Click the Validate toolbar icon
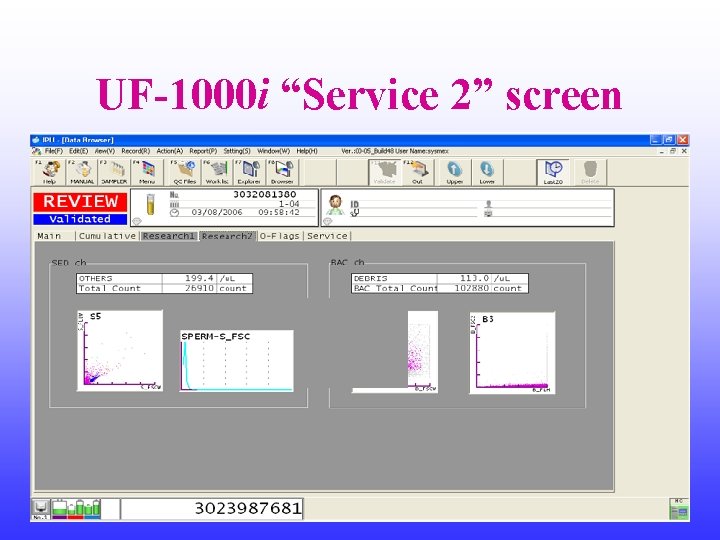The height and width of the screenshot is (540, 720). (384, 172)
